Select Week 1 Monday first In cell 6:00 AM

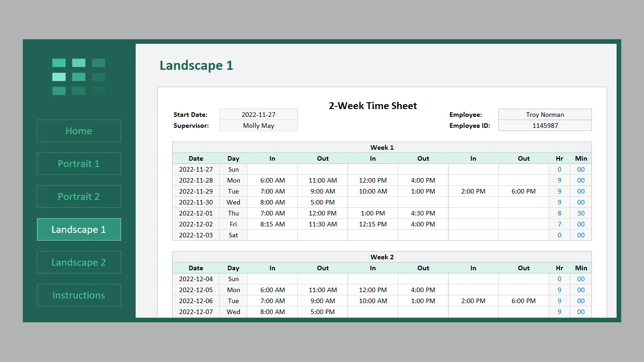272,180
